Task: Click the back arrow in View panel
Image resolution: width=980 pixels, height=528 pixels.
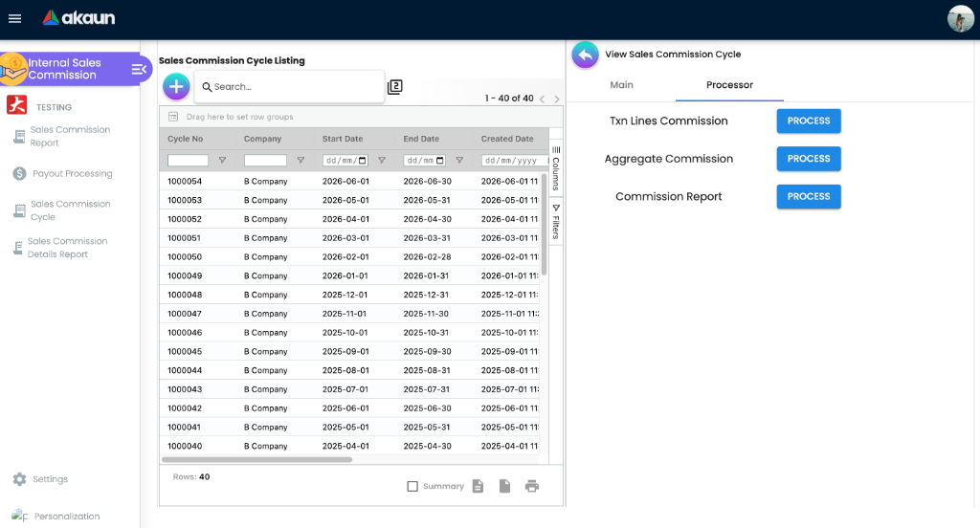Action: pos(585,55)
